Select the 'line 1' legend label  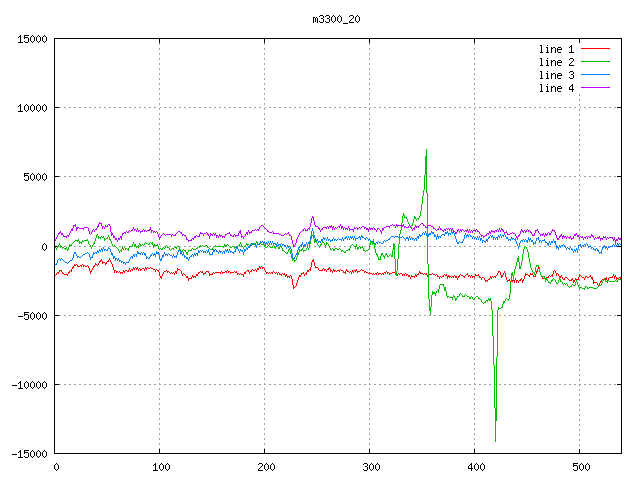point(556,49)
